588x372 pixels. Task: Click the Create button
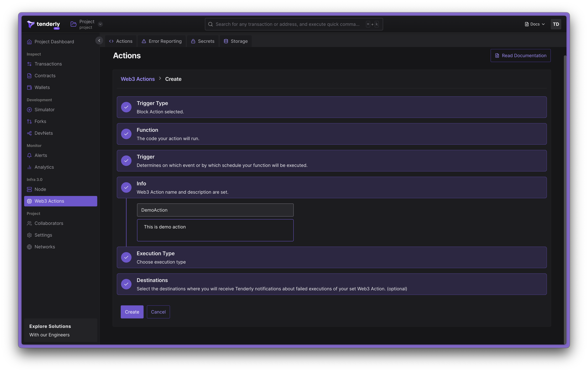coord(132,312)
